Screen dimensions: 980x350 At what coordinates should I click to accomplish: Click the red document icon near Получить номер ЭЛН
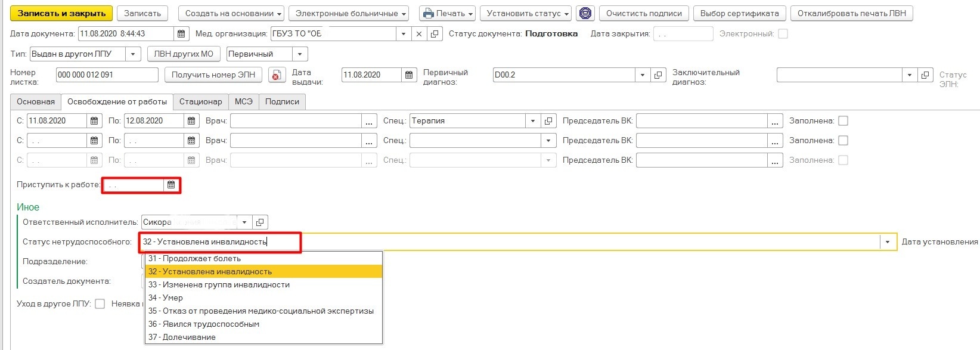tap(276, 75)
